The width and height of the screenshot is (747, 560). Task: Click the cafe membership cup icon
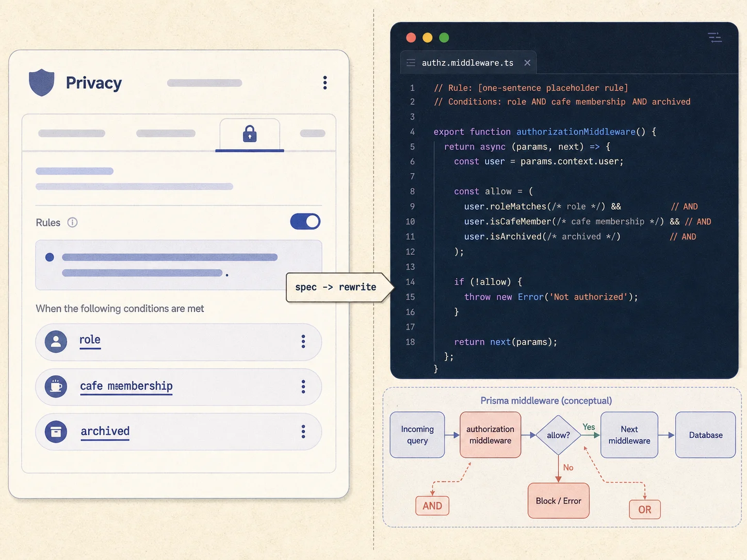click(x=56, y=386)
